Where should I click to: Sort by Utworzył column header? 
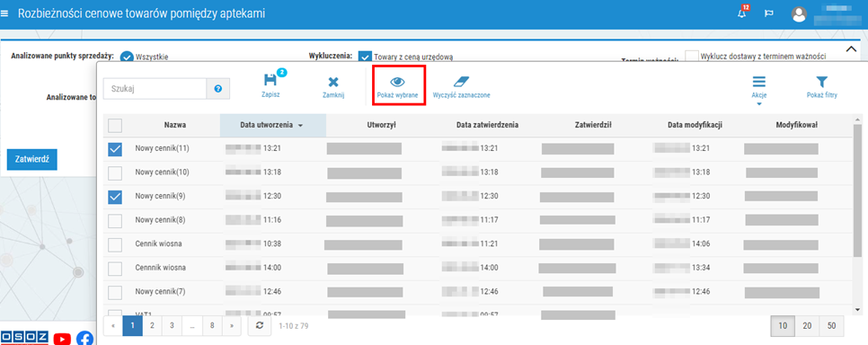click(381, 125)
